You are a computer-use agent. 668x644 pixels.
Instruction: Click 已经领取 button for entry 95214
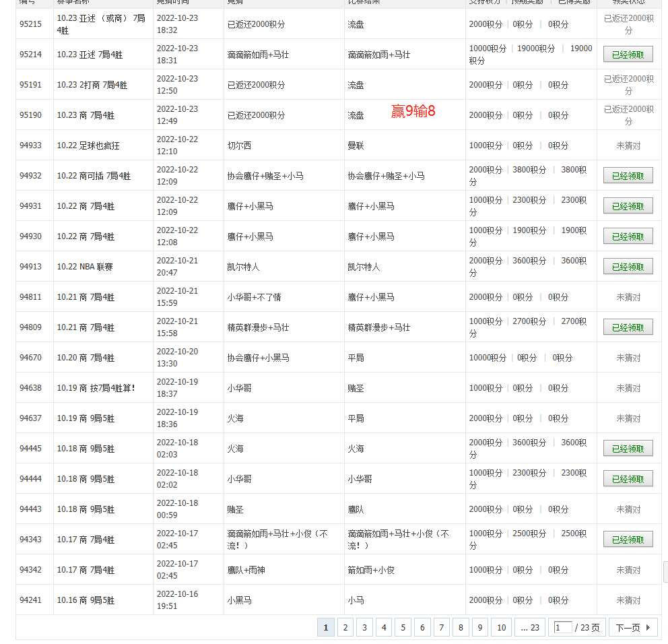[628, 55]
